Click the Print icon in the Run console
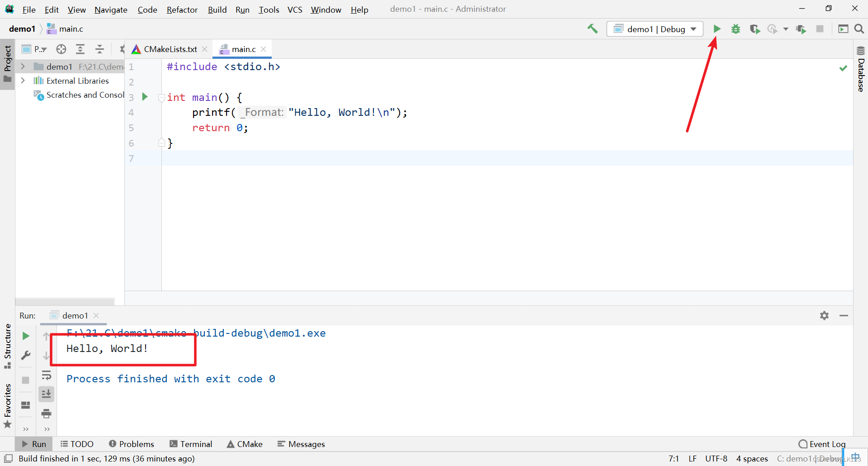Screen dimensions: 868x466 click(46, 414)
